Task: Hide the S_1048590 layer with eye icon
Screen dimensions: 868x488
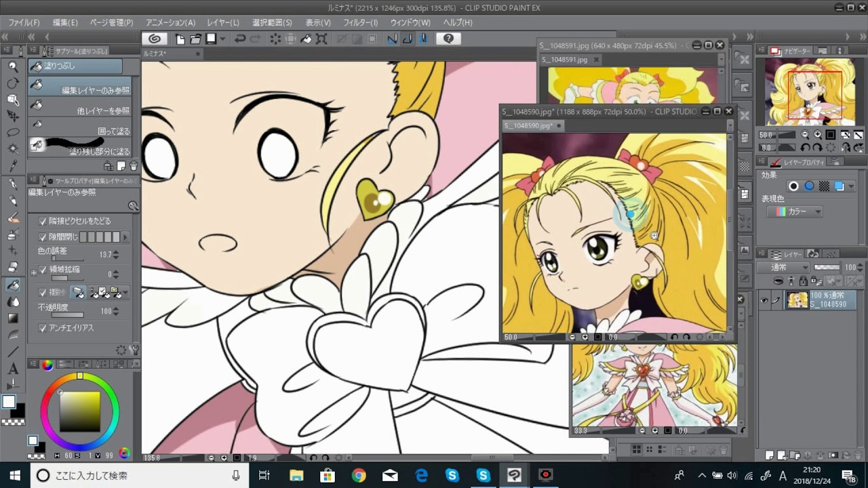Action: (764, 300)
